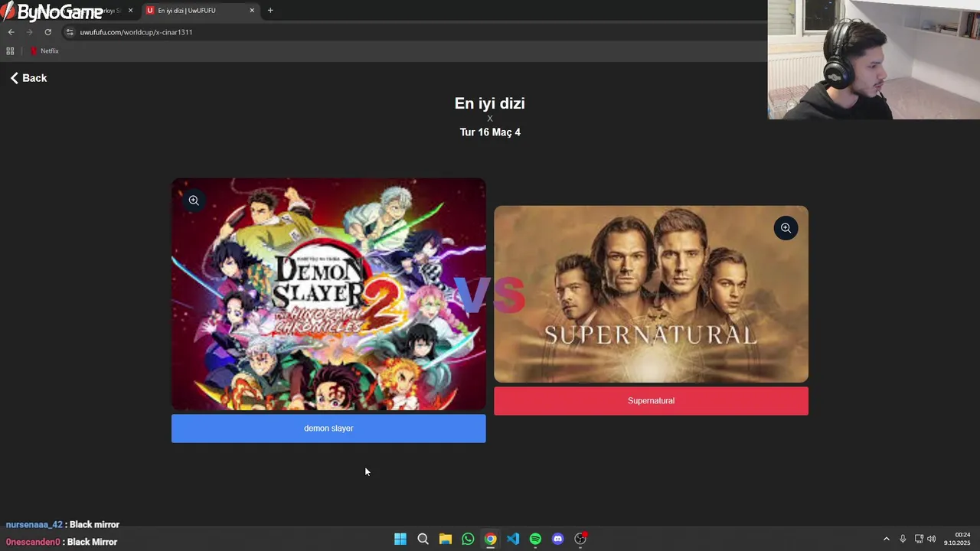Image resolution: width=980 pixels, height=551 pixels.
Task: Open the Windows Start menu
Action: 400,539
